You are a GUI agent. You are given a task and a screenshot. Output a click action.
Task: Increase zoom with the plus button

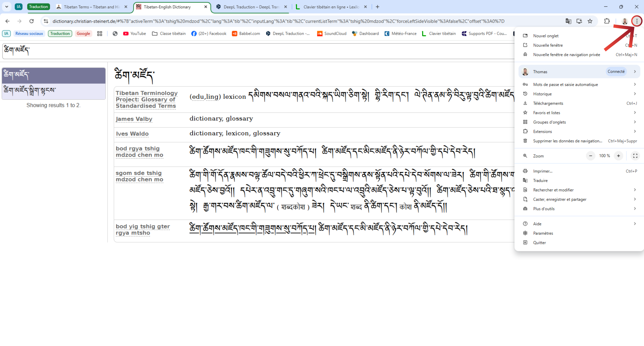click(x=618, y=156)
